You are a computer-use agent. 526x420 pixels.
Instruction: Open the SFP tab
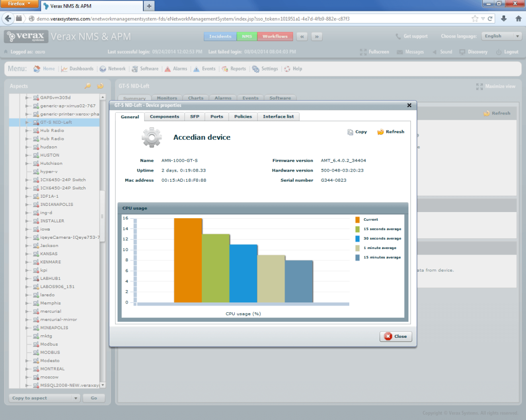coord(195,117)
